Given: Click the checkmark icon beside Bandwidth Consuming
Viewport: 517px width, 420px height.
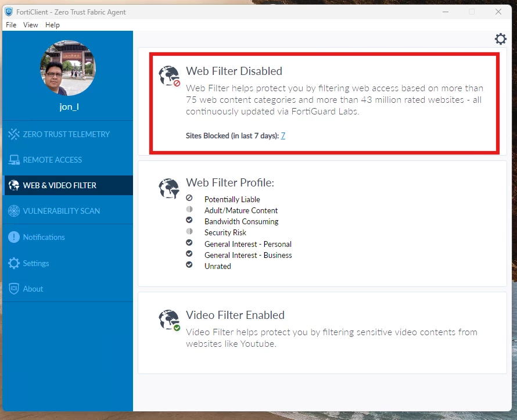Looking at the screenshot, I should pos(189,220).
